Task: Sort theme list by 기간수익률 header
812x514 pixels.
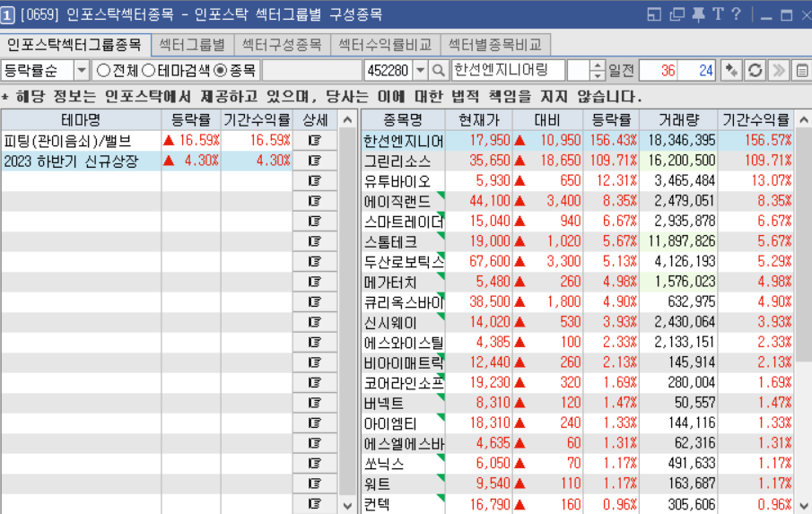Action: tap(257, 120)
